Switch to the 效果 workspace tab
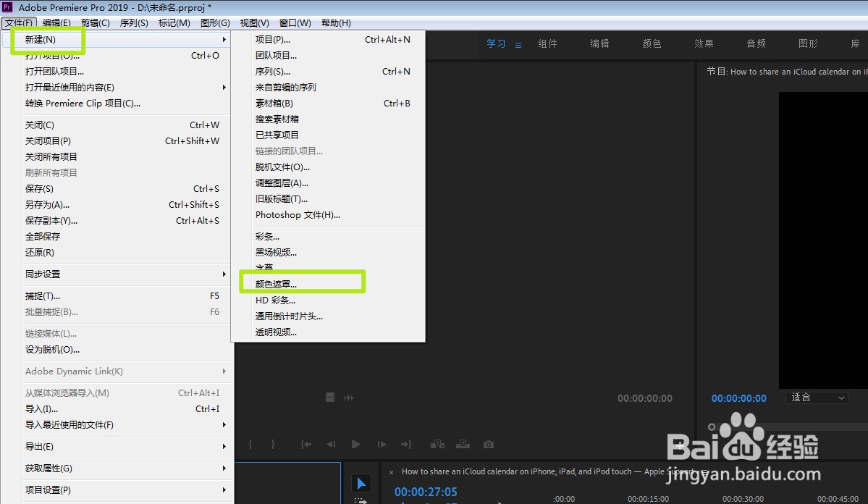 pos(704,43)
